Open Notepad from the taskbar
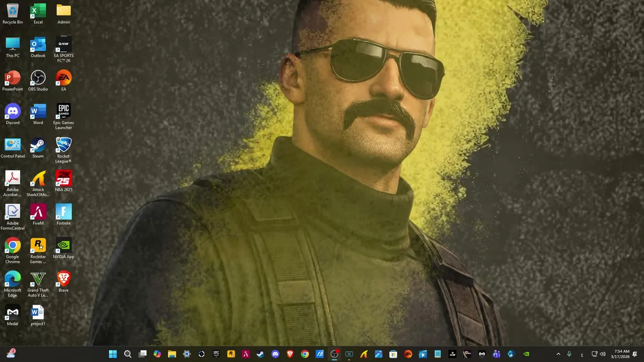The height and width of the screenshot is (362, 644). (438, 354)
